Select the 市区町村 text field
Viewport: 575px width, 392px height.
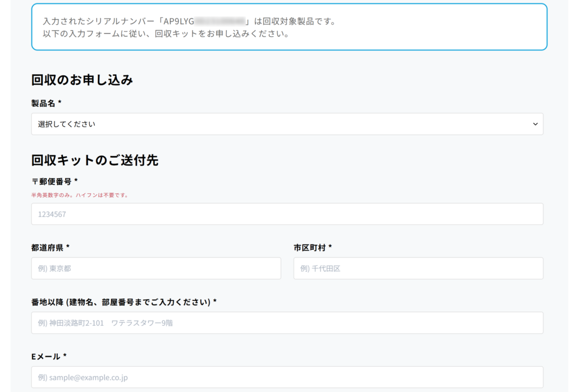(x=418, y=268)
